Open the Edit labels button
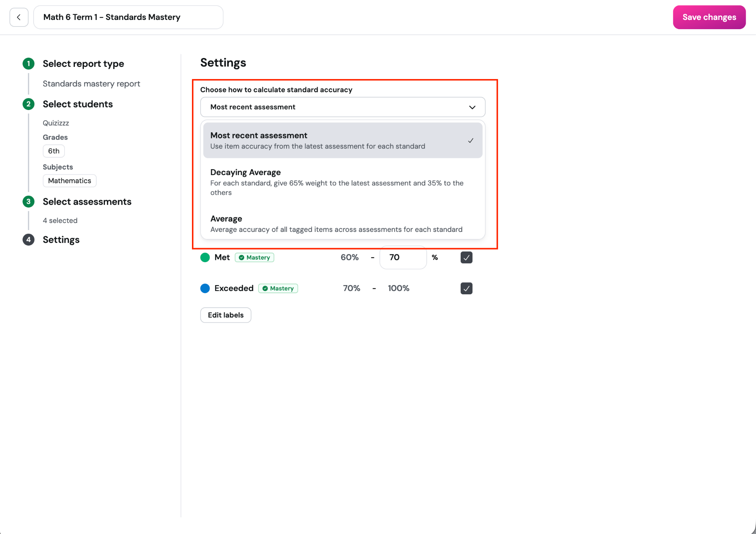The height and width of the screenshot is (534, 756). click(226, 315)
